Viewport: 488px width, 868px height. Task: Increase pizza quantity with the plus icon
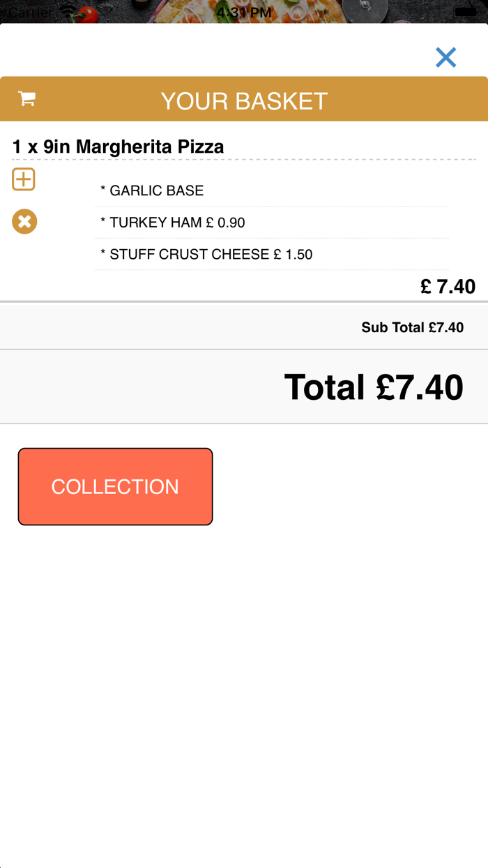(24, 179)
